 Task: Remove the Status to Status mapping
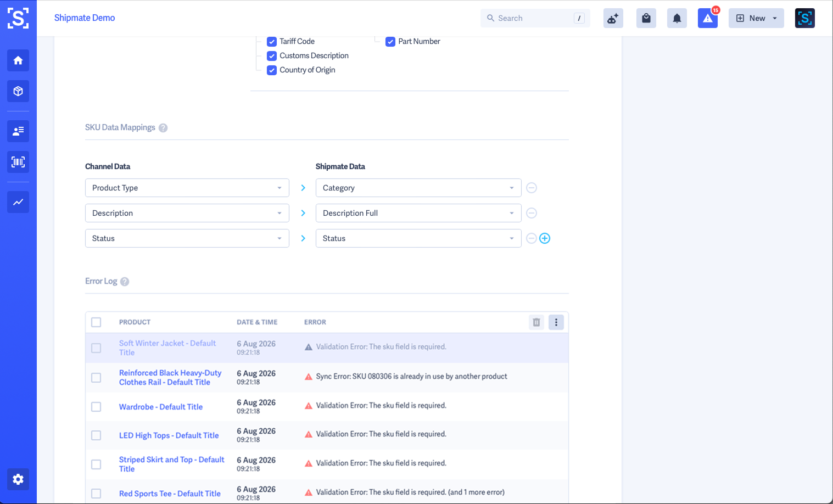point(532,238)
